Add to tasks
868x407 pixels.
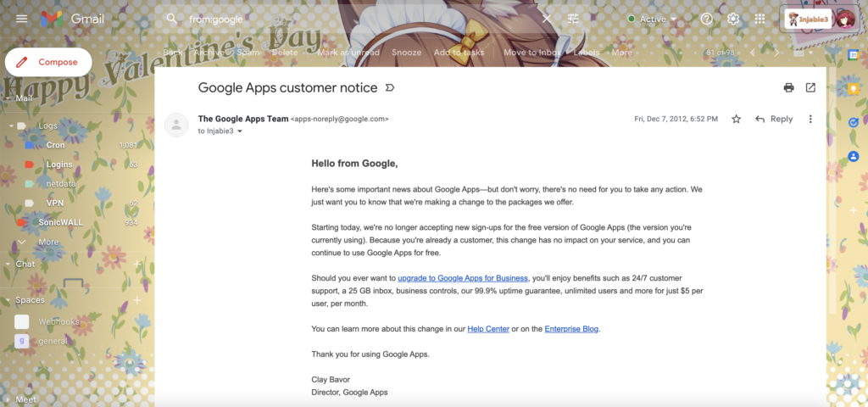tap(459, 53)
